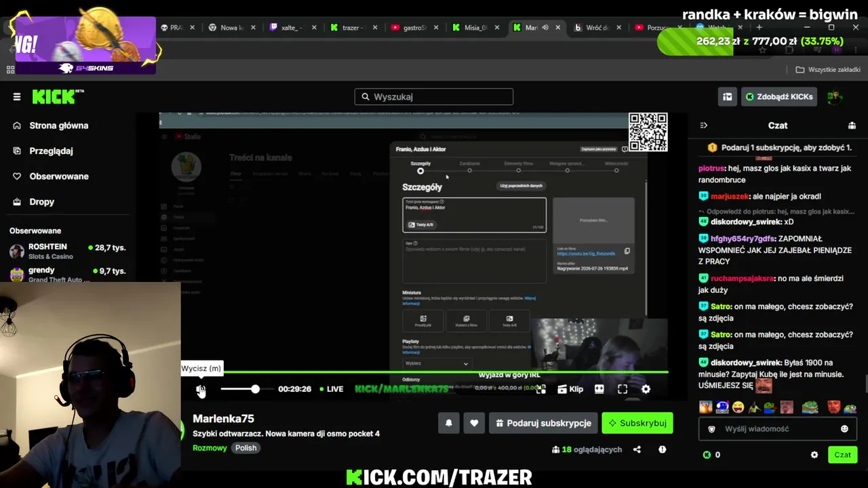
Task: Share the stream via share icon
Action: (x=637, y=449)
